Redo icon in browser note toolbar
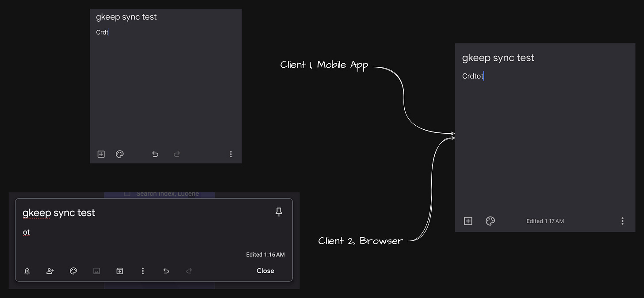 pos(189,271)
